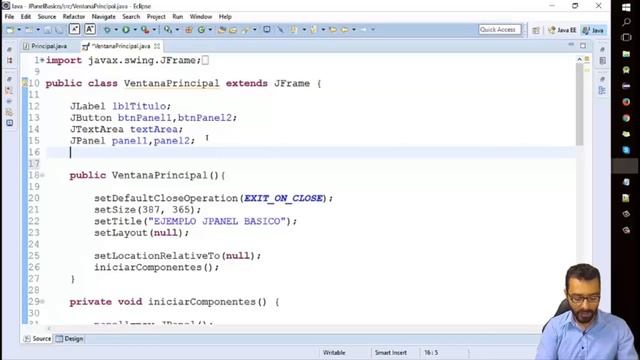Screen dimensions: 640x360
Task: Open the New file dropdown arrow
Action: 19,30
